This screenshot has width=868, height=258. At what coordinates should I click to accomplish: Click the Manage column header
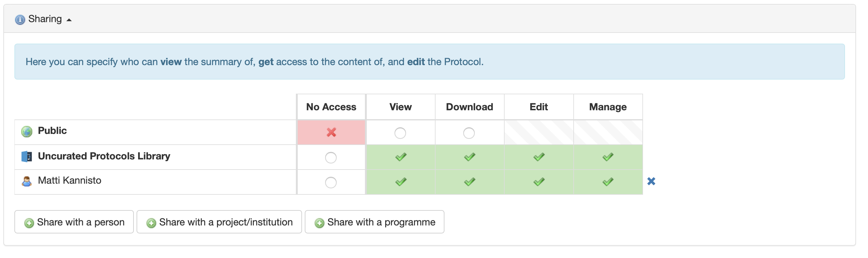pyautogui.click(x=608, y=107)
